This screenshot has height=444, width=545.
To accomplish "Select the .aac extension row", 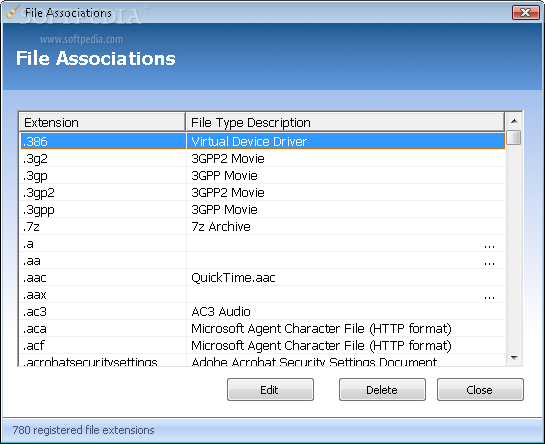I will pos(263,277).
